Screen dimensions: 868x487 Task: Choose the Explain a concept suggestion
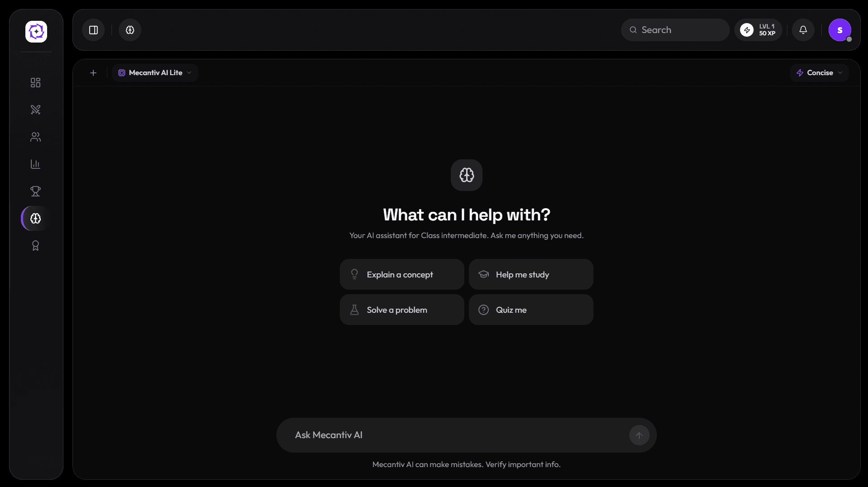(x=402, y=274)
